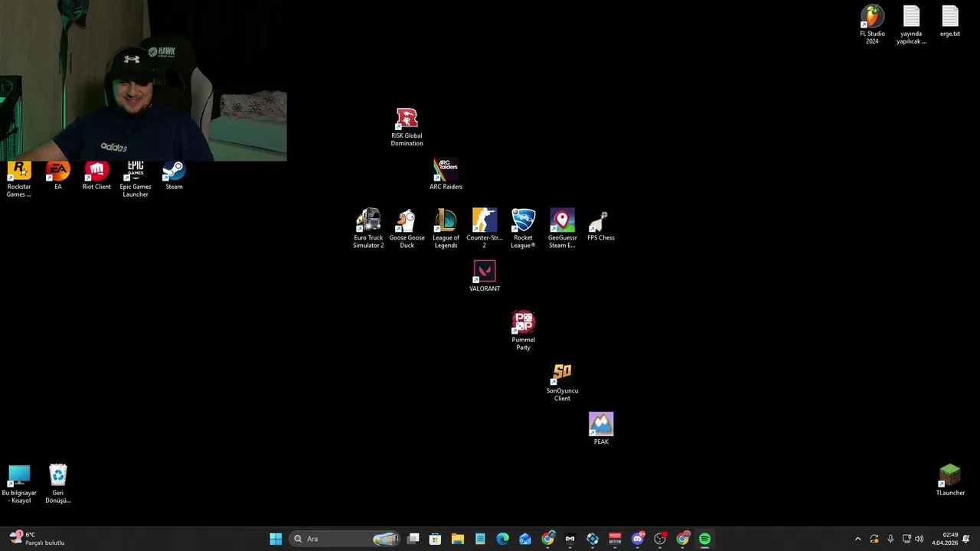
Task: Select the Riot Client desktop icon
Action: pyautogui.click(x=96, y=175)
